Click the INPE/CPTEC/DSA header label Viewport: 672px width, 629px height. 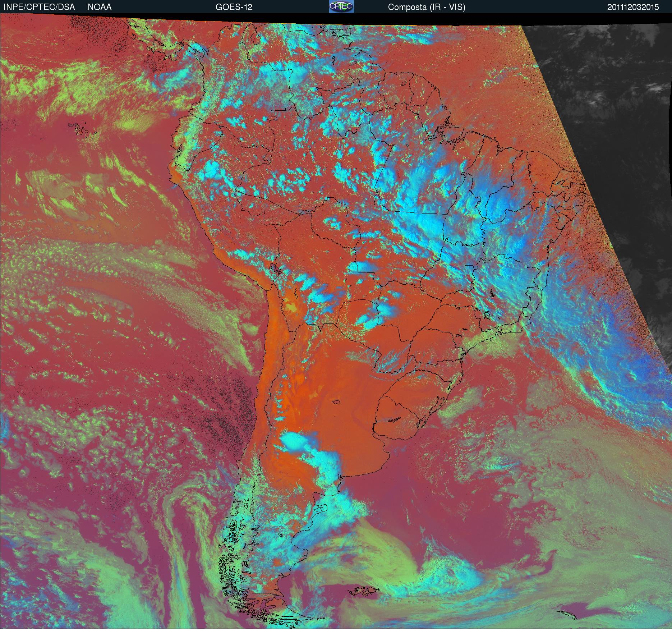39,7
